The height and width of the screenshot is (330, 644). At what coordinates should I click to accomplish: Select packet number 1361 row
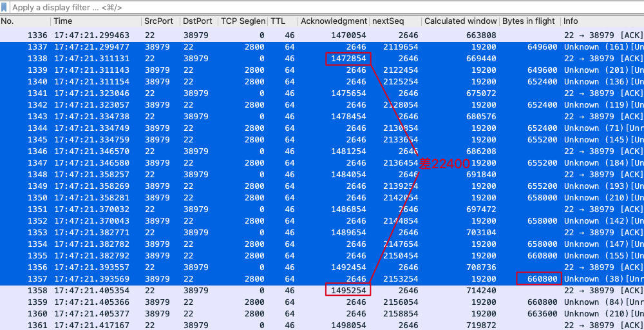point(258,325)
